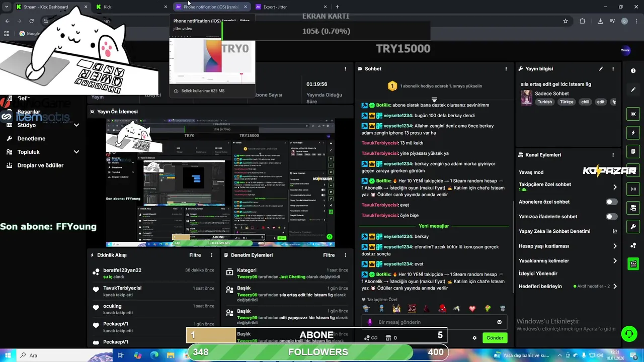644x362 pixels.
Task: Toggle Yalnızca ifadelerle sohbet switch
Action: pyautogui.click(x=611, y=217)
